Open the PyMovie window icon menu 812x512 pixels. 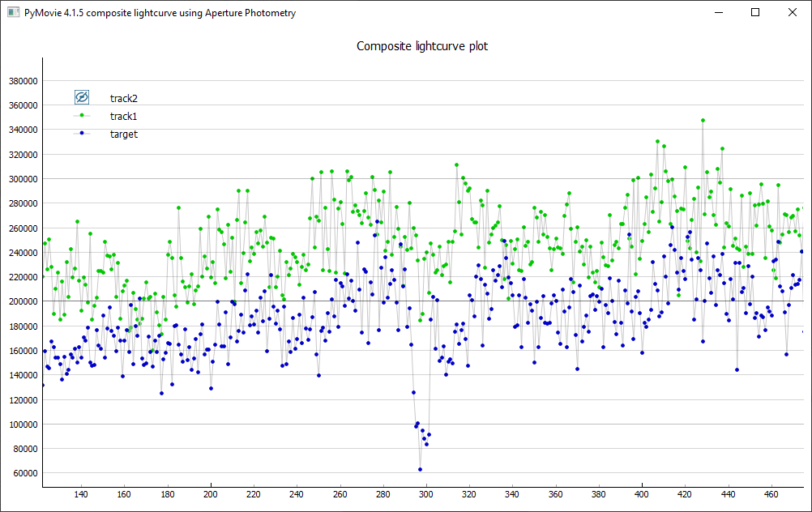(x=12, y=13)
